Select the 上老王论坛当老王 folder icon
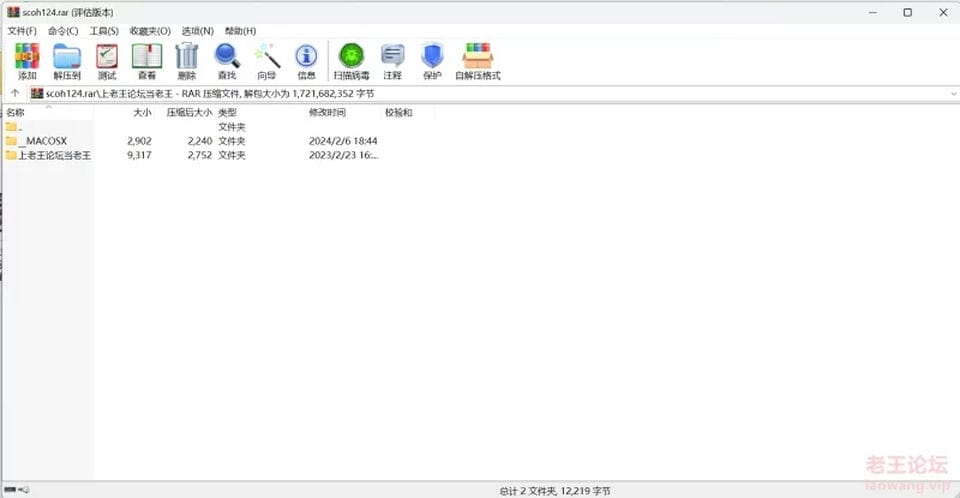Image resolution: width=960 pixels, height=498 pixels. (11, 155)
